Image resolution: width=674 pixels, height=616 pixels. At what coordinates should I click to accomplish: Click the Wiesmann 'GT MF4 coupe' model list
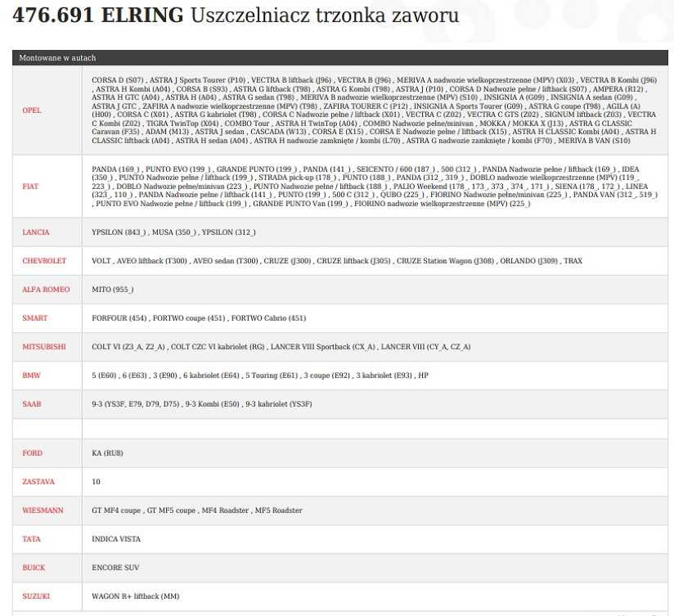pyautogui.click(x=197, y=510)
